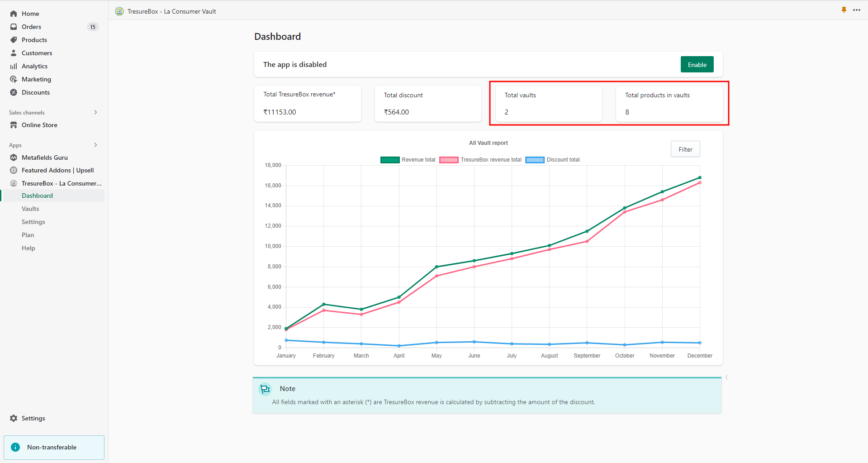Click the Metafields Guru app icon
This screenshot has width=868, height=463.
pos(14,158)
